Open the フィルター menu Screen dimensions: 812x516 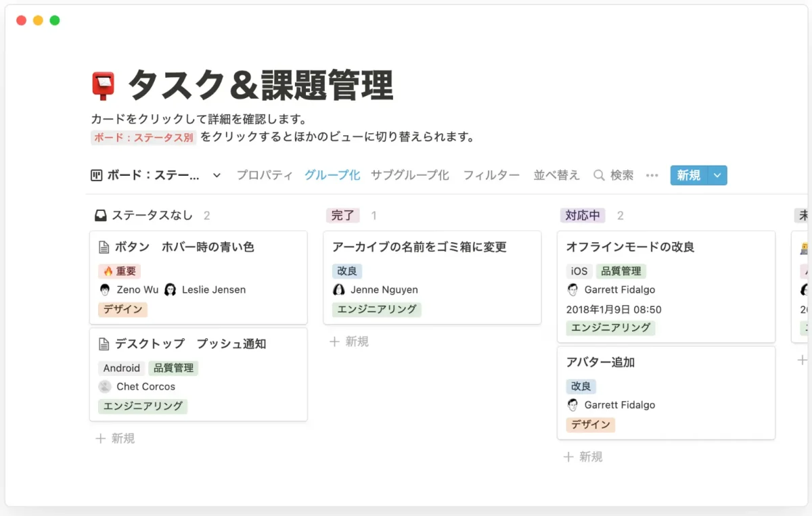coord(491,174)
